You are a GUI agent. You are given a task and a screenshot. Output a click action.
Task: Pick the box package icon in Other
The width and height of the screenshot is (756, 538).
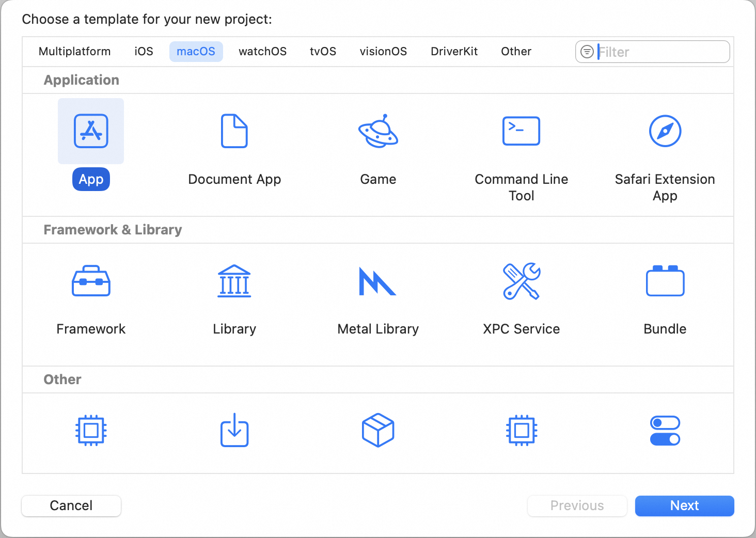click(378, 430)
